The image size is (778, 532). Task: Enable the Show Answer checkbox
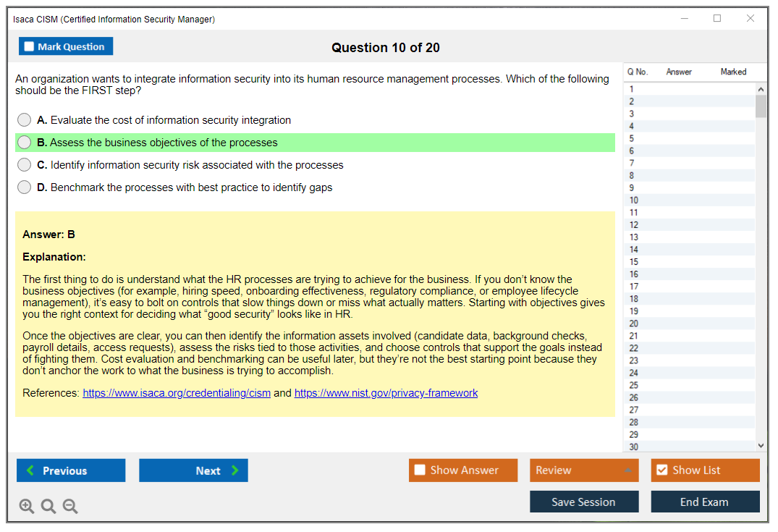[419, 470]
